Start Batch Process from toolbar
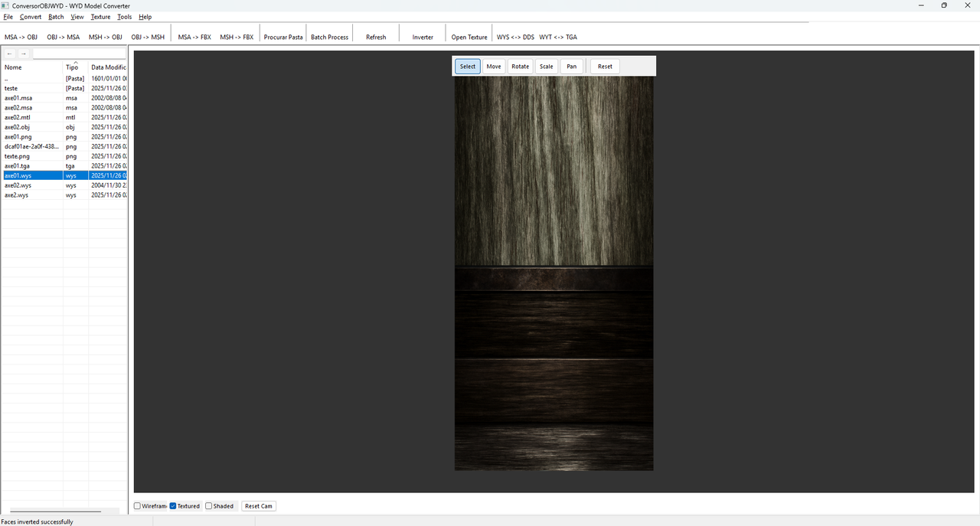The image size is (980, 526). point(329,37)
